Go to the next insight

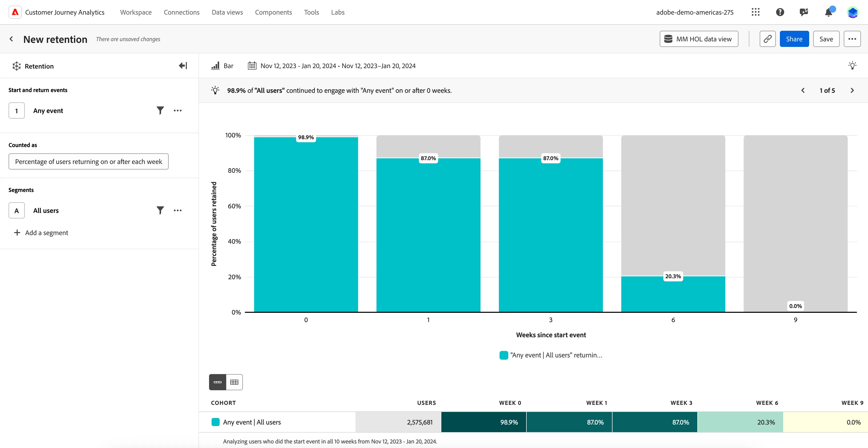pyautogui.click(x=852, y=90)
